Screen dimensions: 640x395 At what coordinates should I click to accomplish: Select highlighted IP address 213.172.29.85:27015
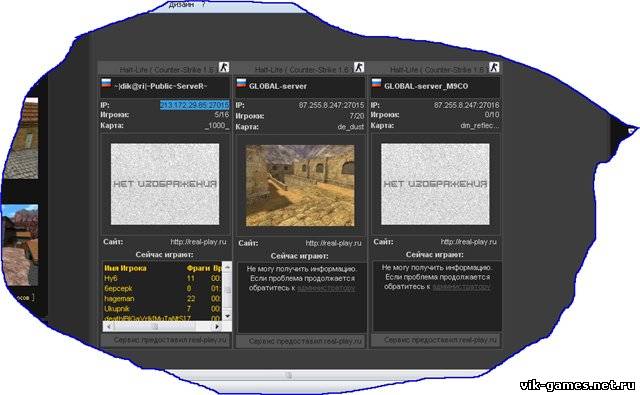click(x=194, y=105)
